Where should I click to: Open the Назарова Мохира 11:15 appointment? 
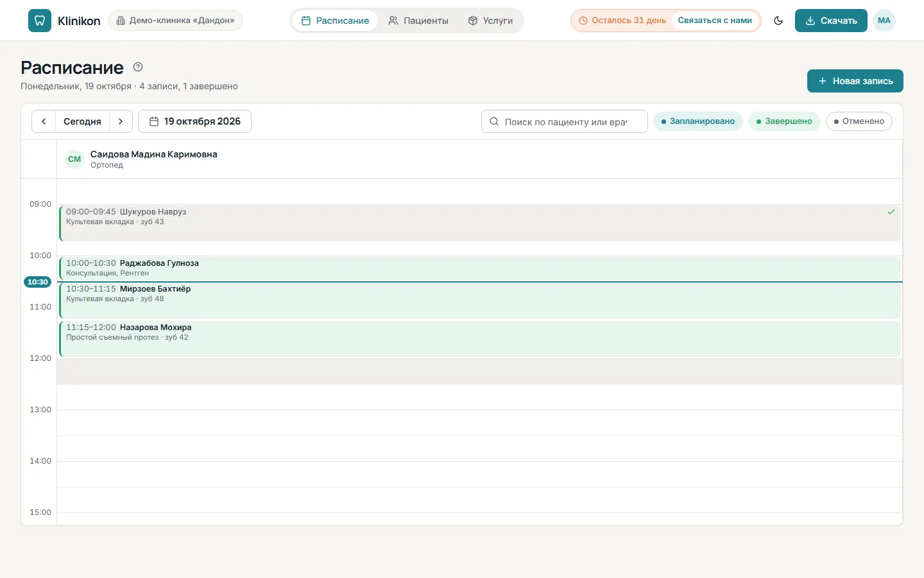click(x=480, y=339)
